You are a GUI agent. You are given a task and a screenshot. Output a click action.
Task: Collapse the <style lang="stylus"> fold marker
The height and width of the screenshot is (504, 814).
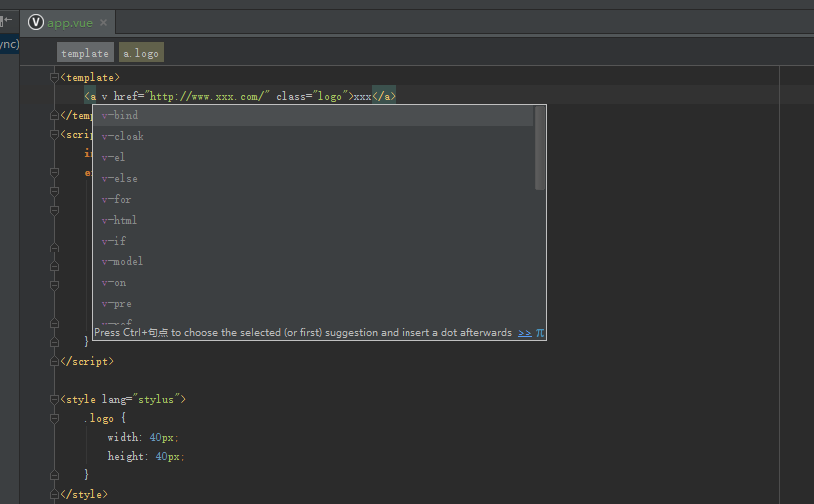(54, 399)
